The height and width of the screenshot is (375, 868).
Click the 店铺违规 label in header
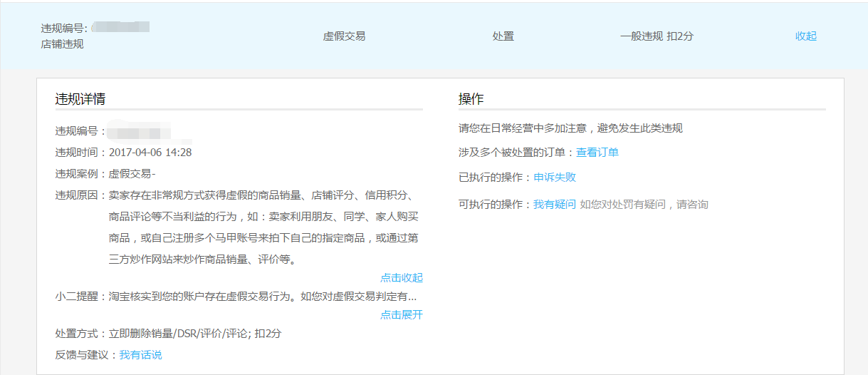coord(62,44)
